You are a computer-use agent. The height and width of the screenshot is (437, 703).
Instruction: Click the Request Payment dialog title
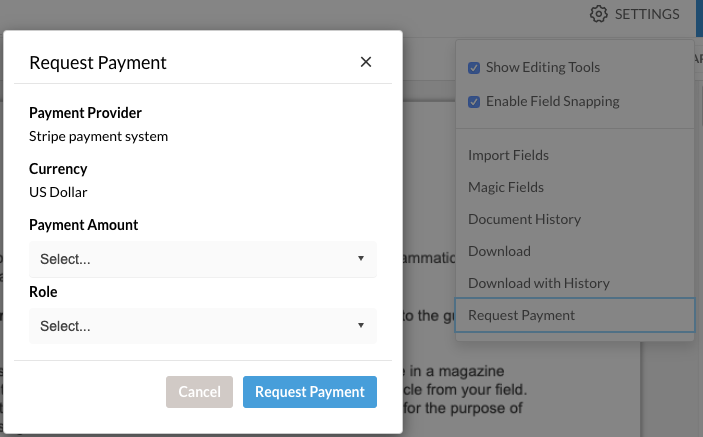[98, 63]
